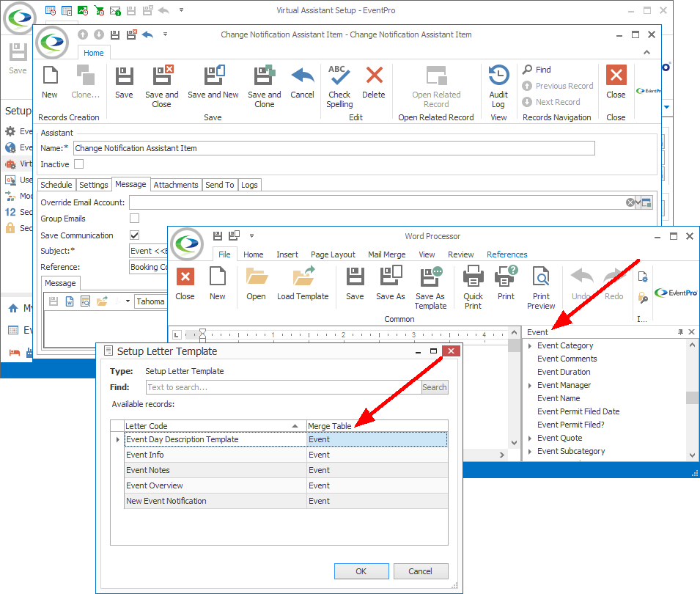Select the Event Info template row
This screenshot has height=594, width=700.
(286, 455)
